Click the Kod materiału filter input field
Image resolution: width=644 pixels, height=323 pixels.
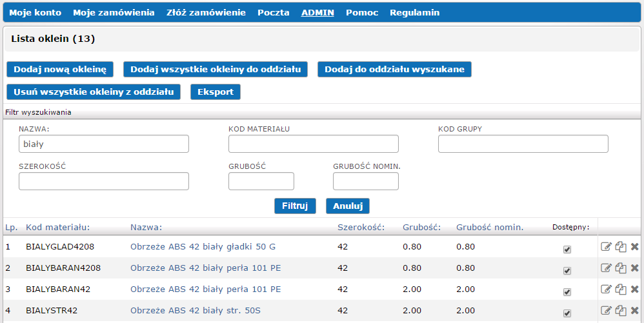click(313, 144)
